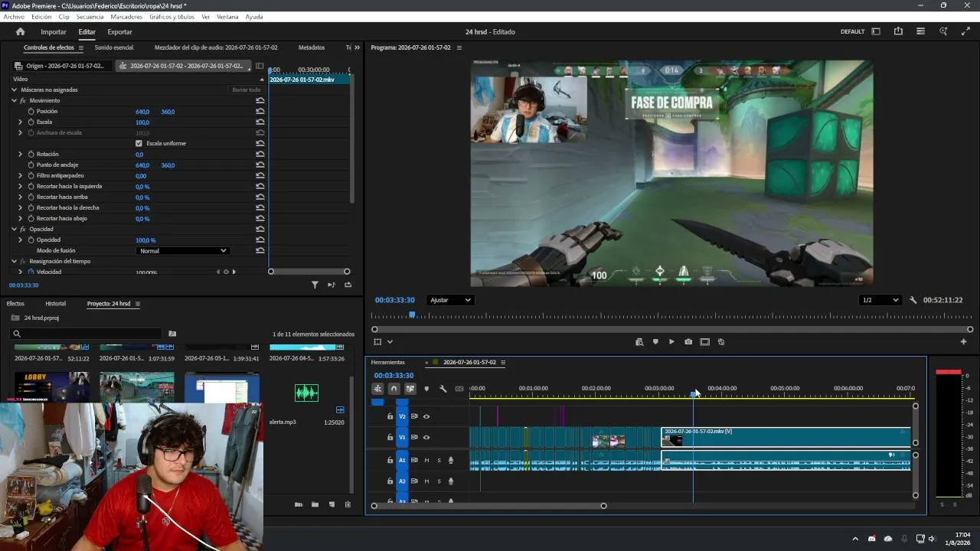Reset the Modo de fusión parameter

pos(260,251)
